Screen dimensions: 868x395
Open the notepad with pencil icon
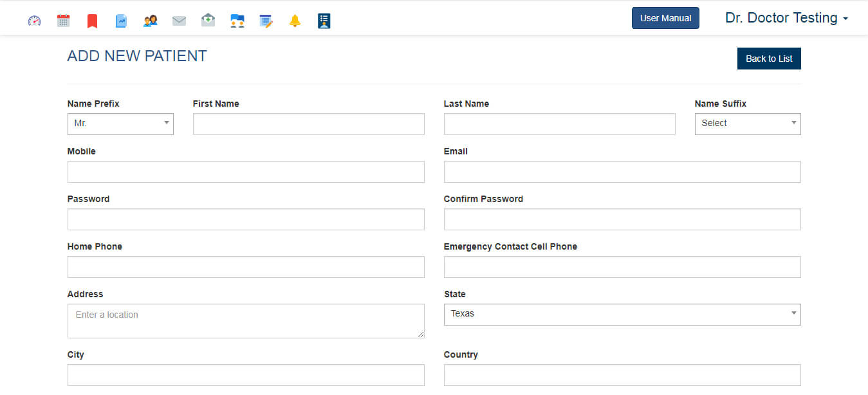click(x=266, y=21)
